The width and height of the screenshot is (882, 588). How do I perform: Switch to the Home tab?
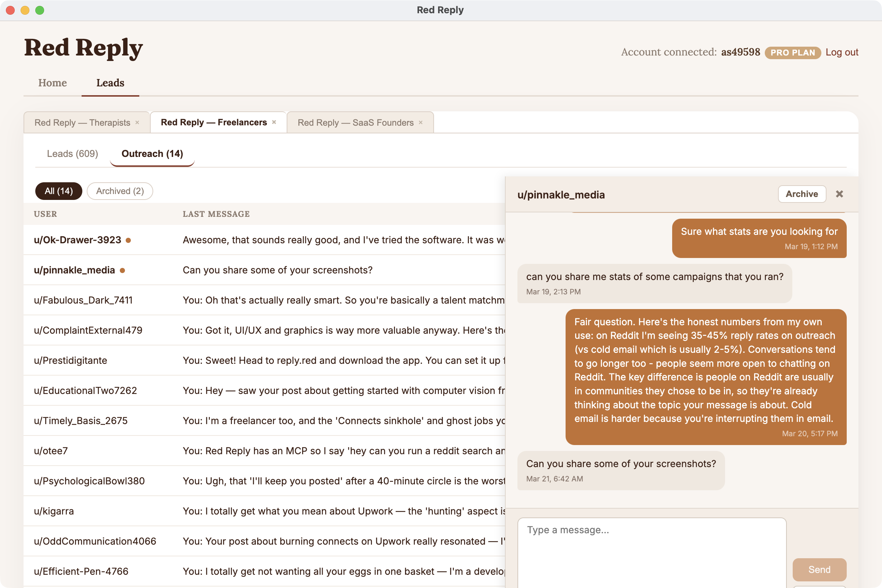coord(52,83)
